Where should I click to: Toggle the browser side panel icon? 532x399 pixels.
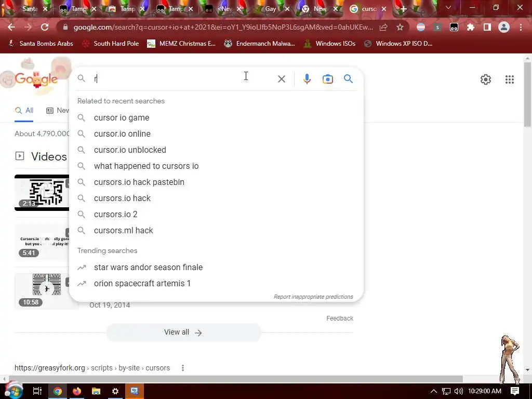click(x=487, y=27)
